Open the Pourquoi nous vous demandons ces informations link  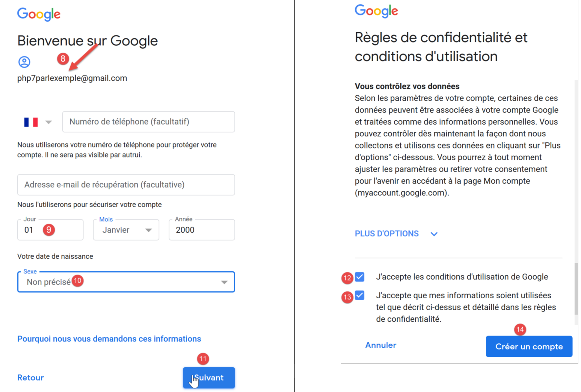click(x=109, y=339)
